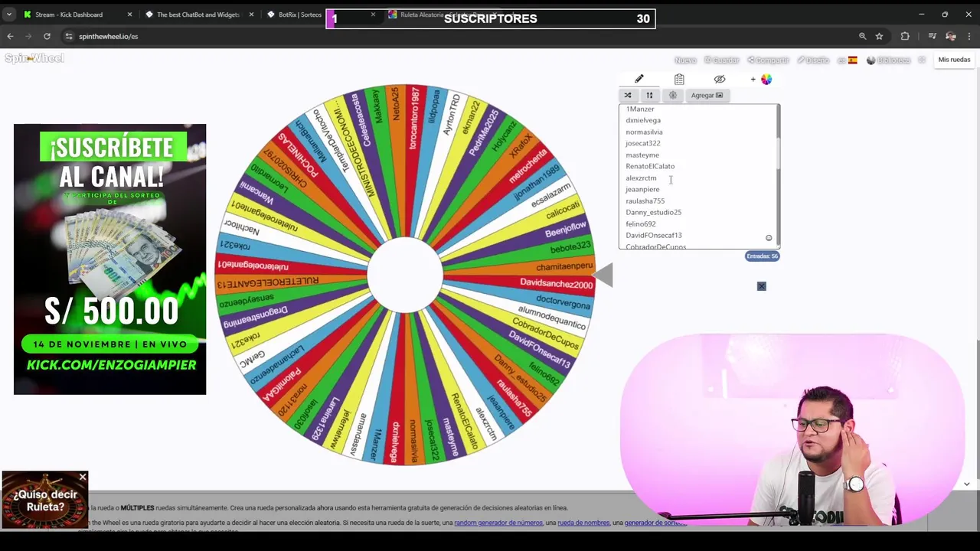The image size is (980, 551).
Task: Open site information icon in address bar
Action: pyautogui.click(x=69, y=36)
